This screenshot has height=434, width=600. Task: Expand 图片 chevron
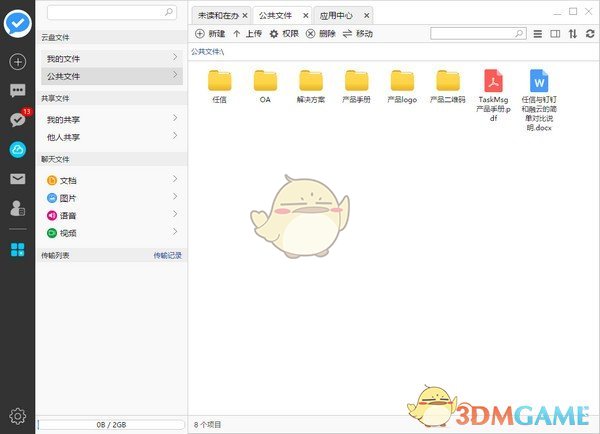pyautogui.click(x=175, y=196)
